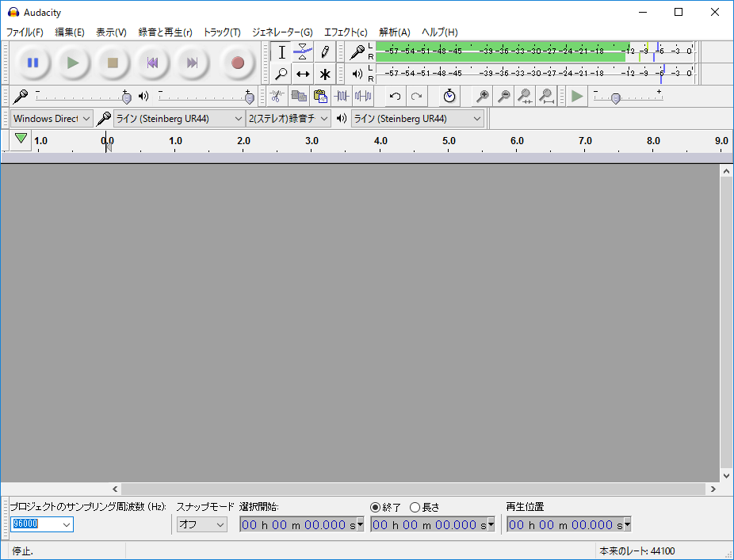This screenshot has height=560, width=734.
Task: Open the 表示(V) menu
Action: click(111, 32)
